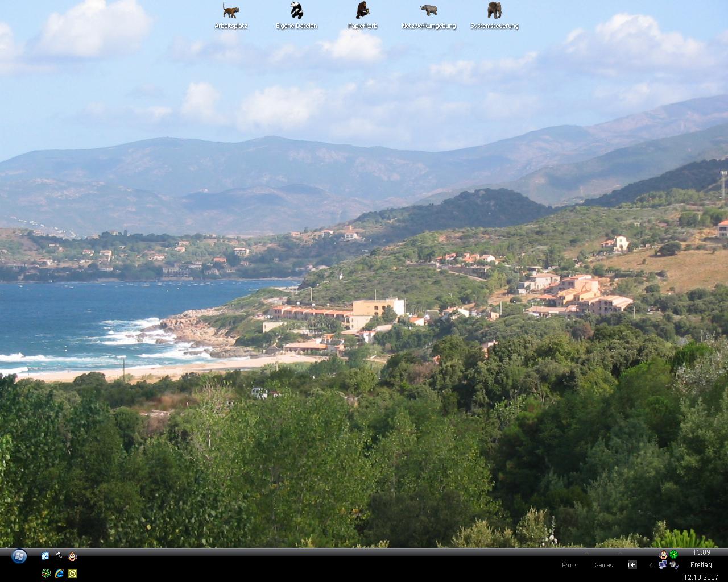Launch Internet Explorer from quick launch
The image size is (728, 582).
click(x=59, y=573)
